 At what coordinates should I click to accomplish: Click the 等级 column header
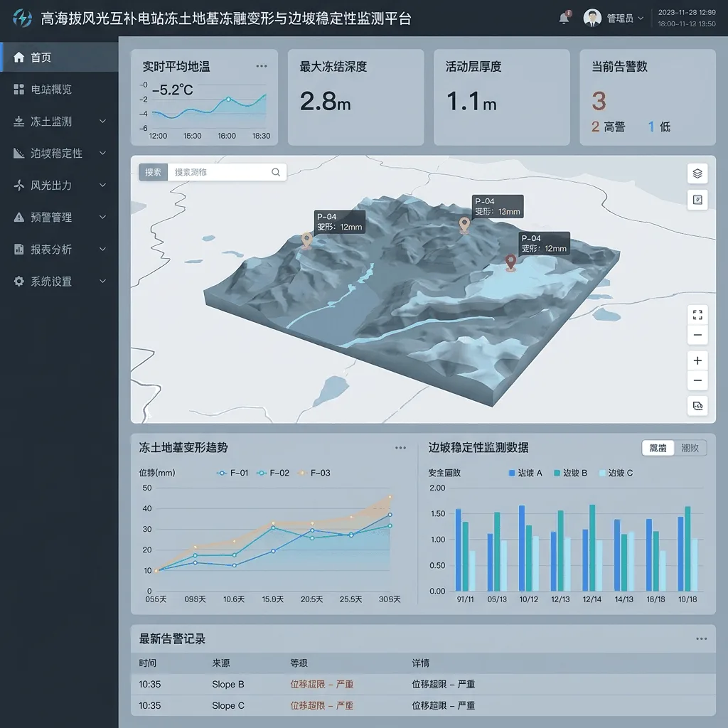point(299,663)
